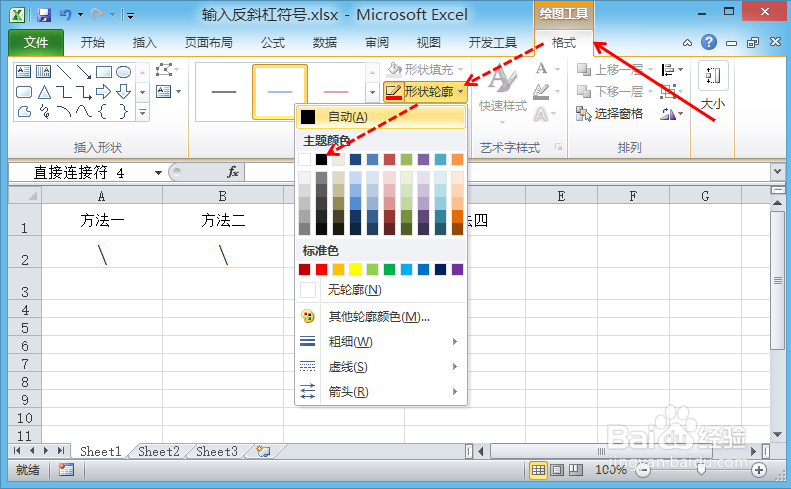Choose the Right Brace shape

coord(123,112)
